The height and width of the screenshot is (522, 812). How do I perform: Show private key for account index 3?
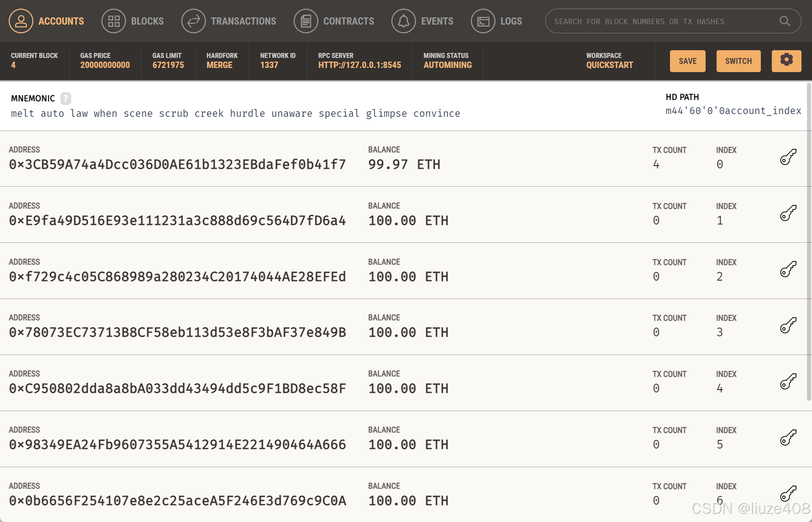[788, 325]
